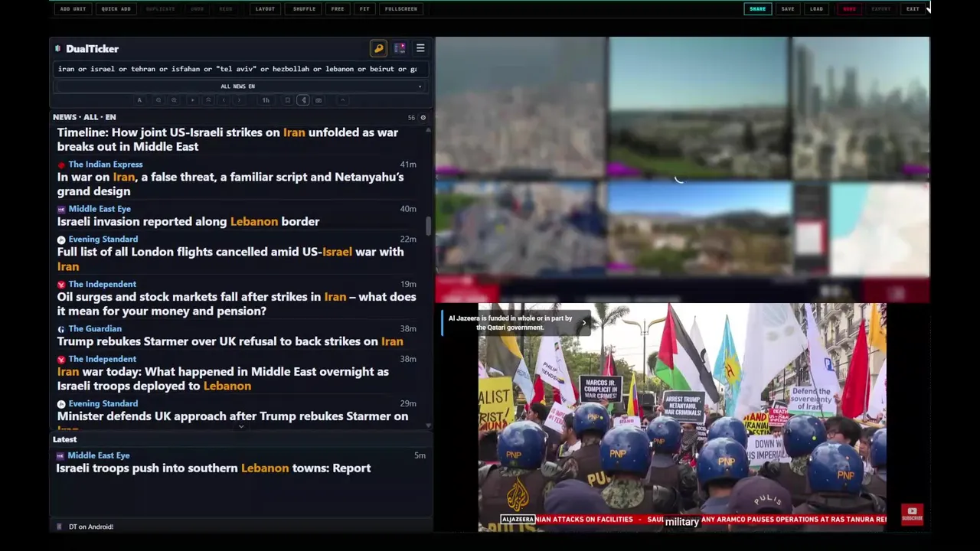Click 'DT on Android!' link
The width and height of the screenshot is (980, 551).
pyautogui.click(x=90, y=527)
